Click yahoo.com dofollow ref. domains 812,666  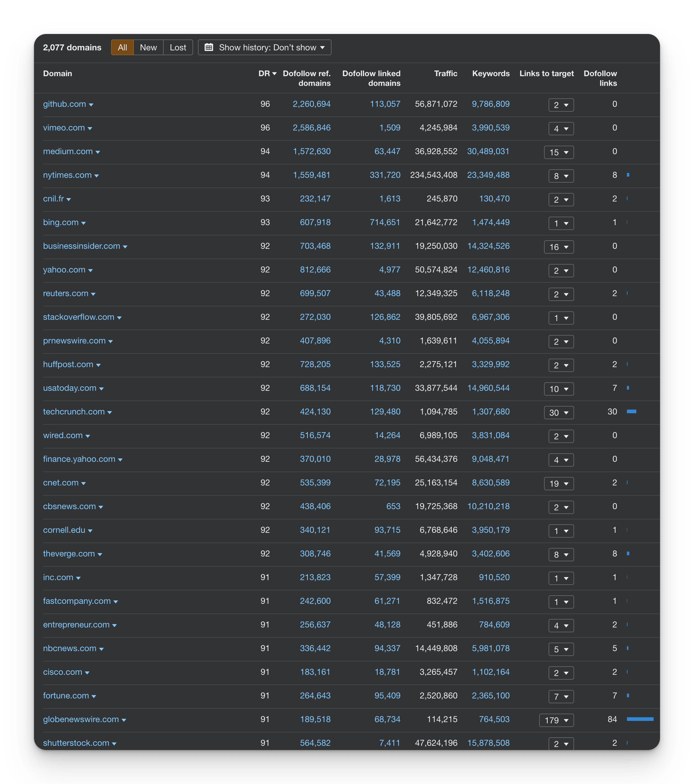coord(315,270)
